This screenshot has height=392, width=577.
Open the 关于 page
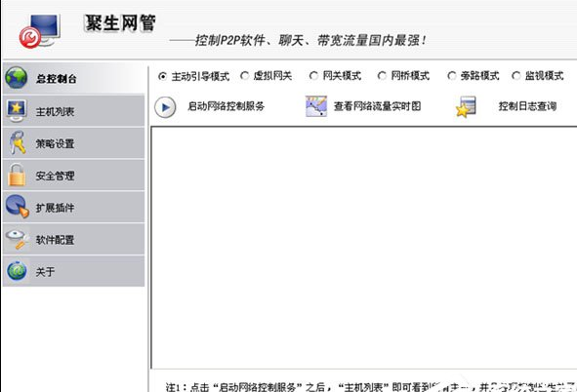pyautogui.click(x=73, y=271)
